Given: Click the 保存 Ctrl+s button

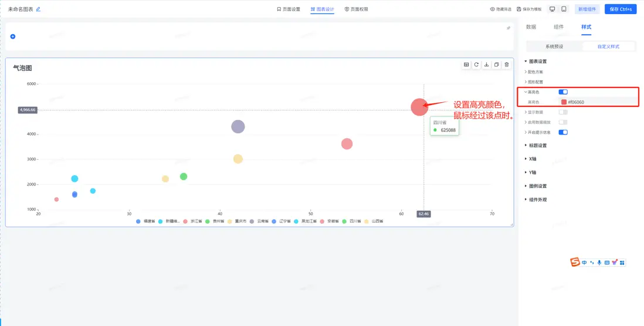Looking at the screenshot, I should click(620, 9).
